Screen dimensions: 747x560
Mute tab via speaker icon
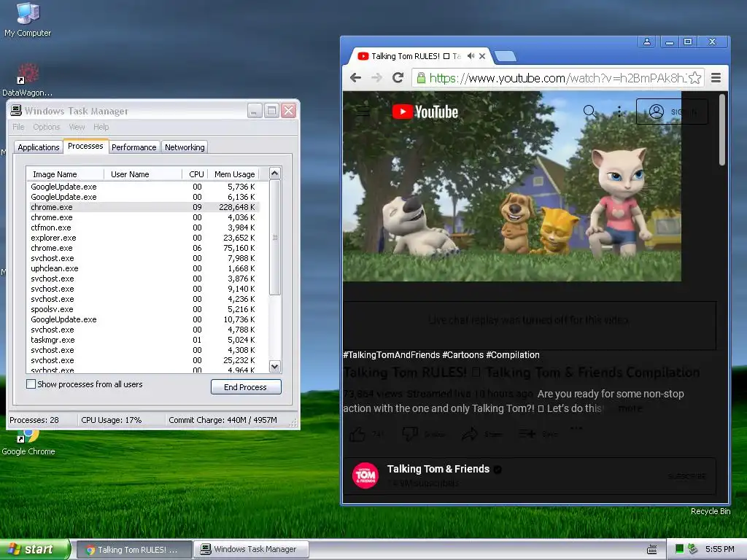pyautogui.click(x=471, y=56)
